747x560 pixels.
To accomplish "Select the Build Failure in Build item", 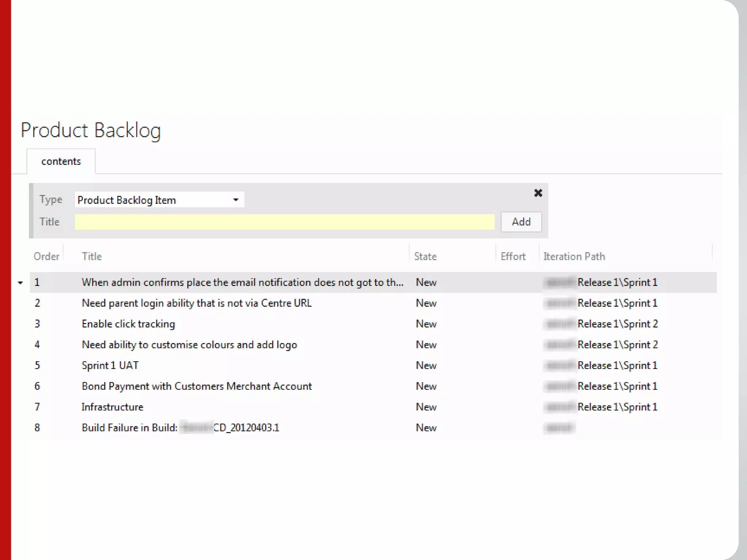I will (180, 428).
